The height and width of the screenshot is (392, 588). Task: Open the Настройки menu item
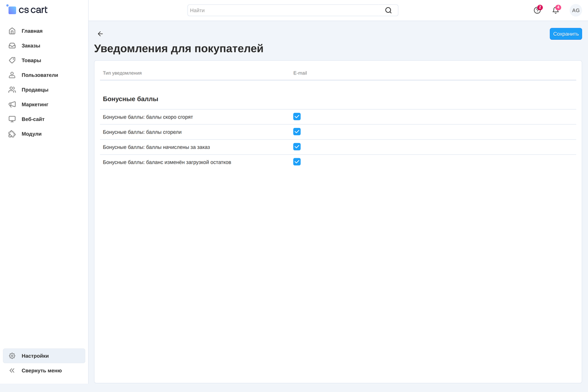pos(44,356)
